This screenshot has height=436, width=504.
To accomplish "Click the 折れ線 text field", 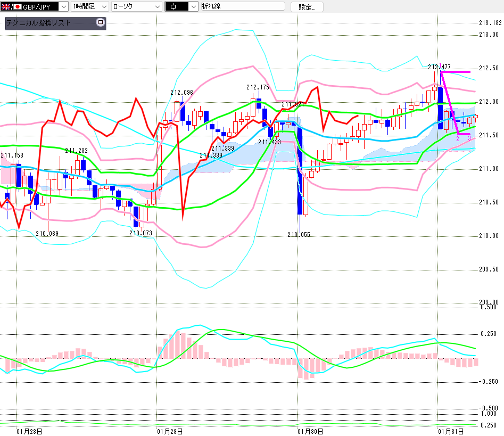I will click(x=242, y=7).
